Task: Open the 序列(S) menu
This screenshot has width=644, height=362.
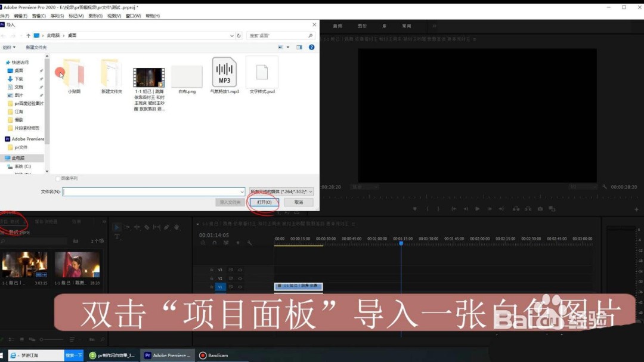Action: [x=57, y=16]
